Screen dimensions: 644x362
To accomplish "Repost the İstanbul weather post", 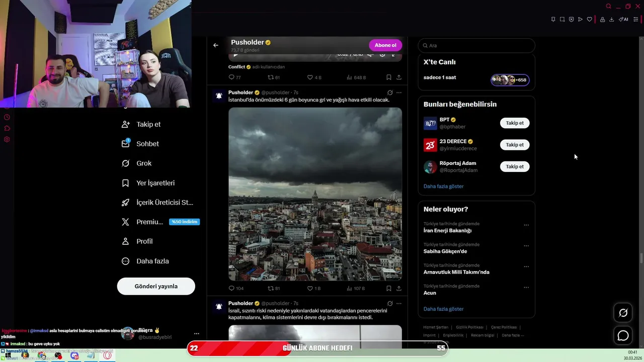I will click(x=274, y=289).
